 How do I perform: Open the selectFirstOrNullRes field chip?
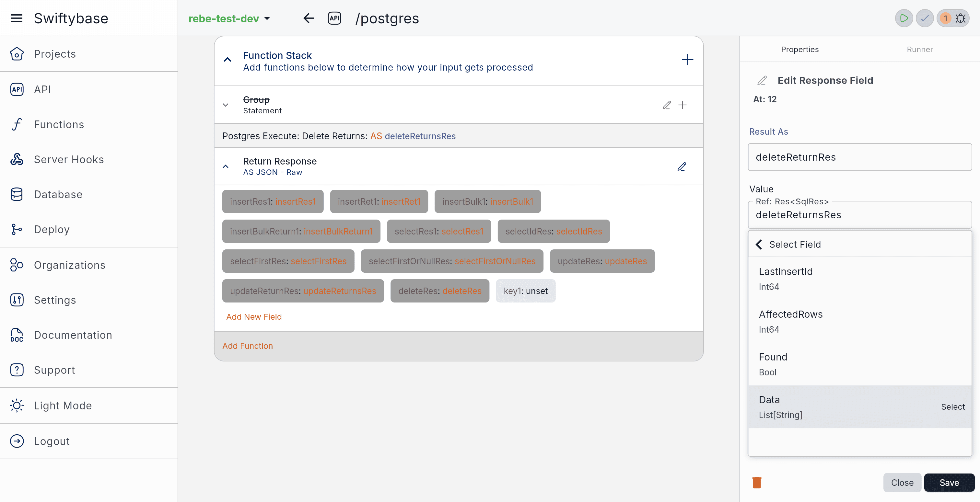pyautogui.click(x=452, y=261)
